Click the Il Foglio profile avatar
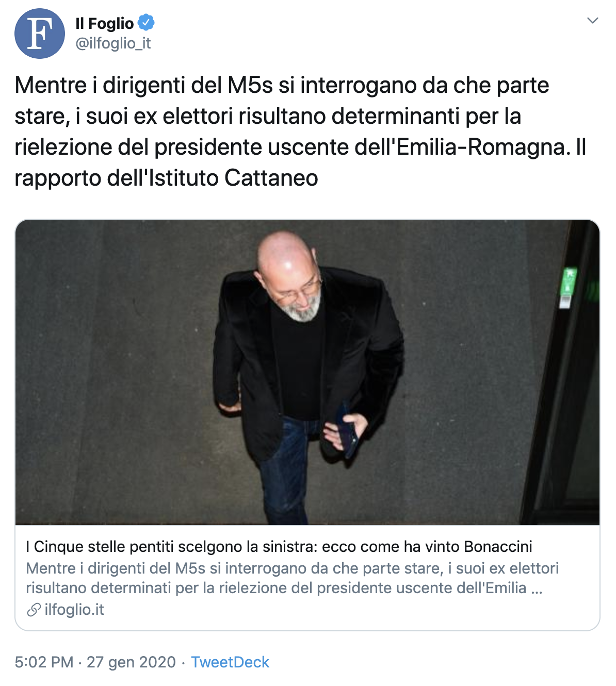 pos(40,34)
